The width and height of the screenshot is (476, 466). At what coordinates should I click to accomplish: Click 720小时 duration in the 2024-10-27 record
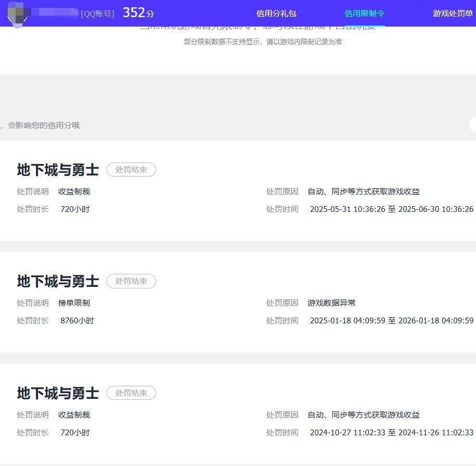pos(75,432)
